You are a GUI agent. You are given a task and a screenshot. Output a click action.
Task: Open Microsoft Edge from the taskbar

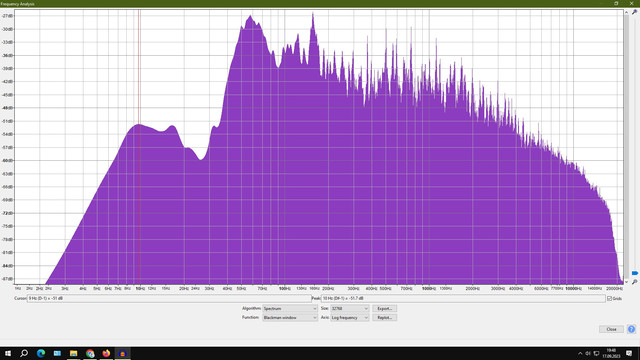point(41,353)
